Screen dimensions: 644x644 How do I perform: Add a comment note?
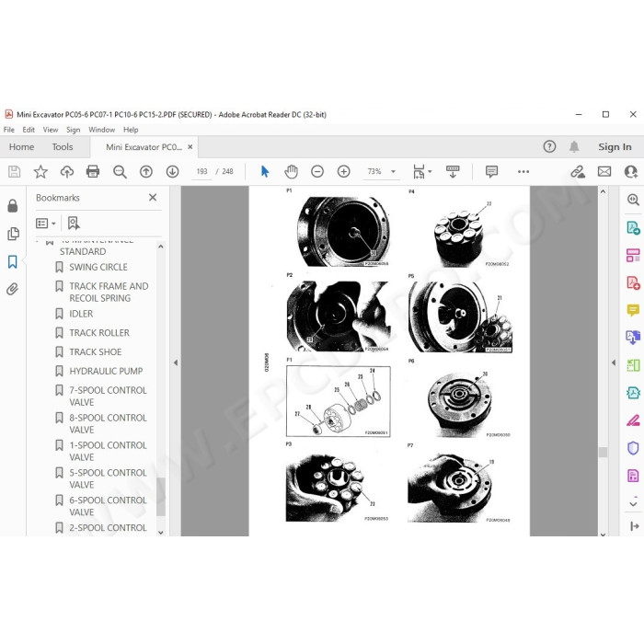491,171
